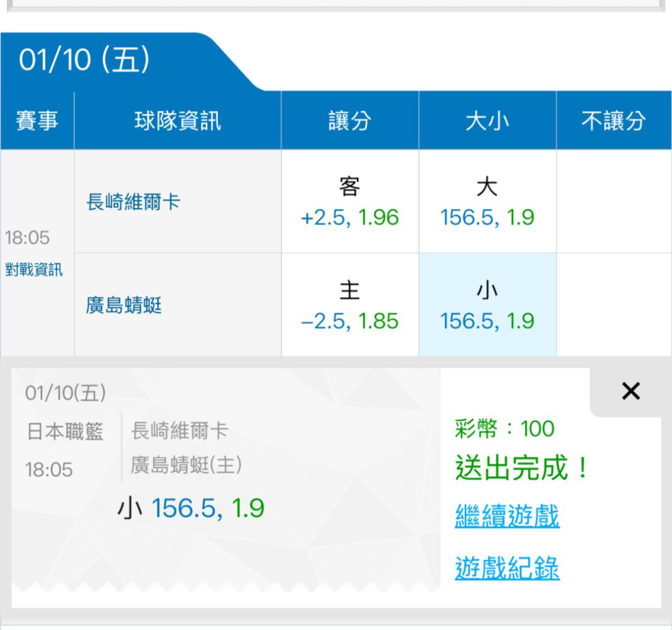Click the 日本職籃 league label
Screen dimensions: 672x630
[66, 433]
